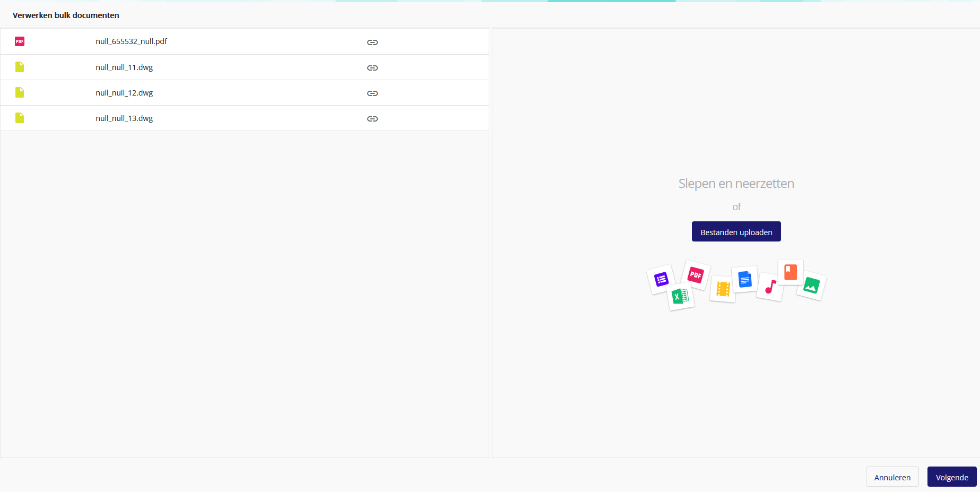The image size is (980, 492).
Task: Cancel with the Annuleren button
Action: point(892,477)
